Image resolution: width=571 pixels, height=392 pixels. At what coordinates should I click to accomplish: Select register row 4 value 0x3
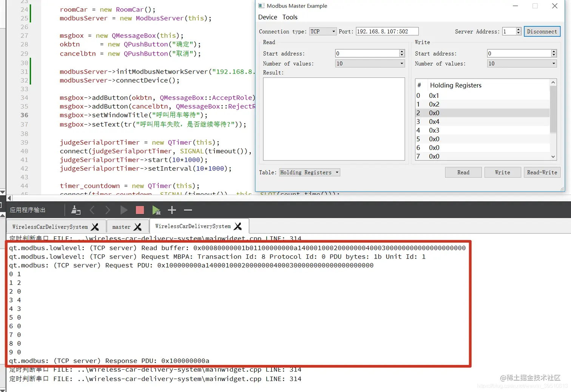point(482,130)
